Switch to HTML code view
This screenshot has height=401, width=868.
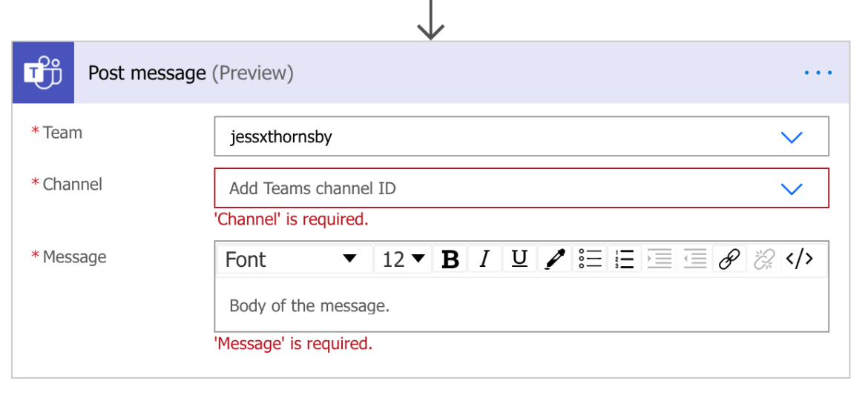tap(799, 259)
